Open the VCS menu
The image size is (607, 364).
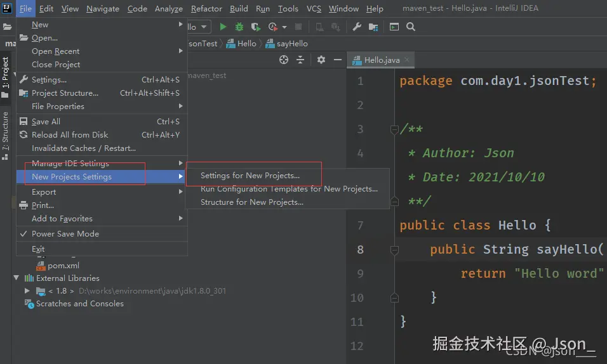pos(314,8)
